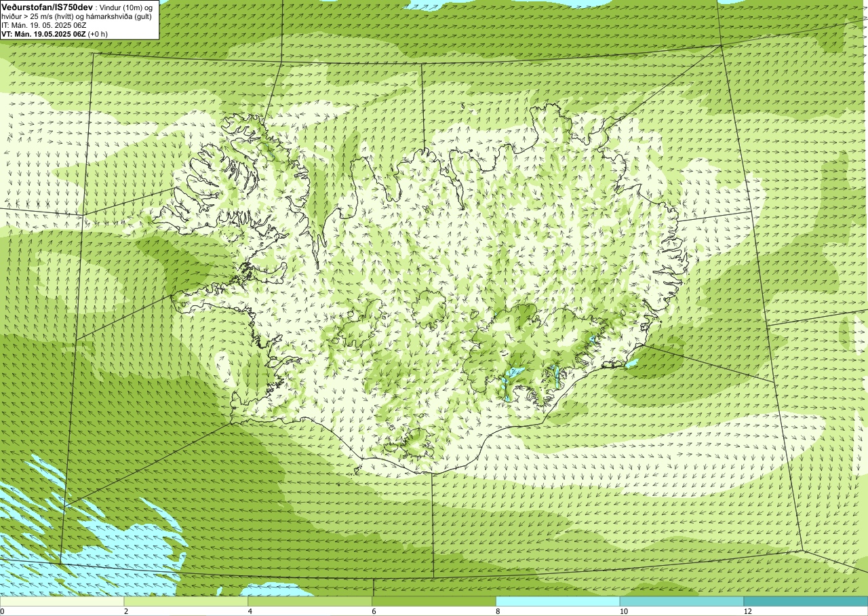This screenshot has width=868, height=616.
Task: Select the palest 0–2 m/s legend swatch
Action: [x=62, y=601]
